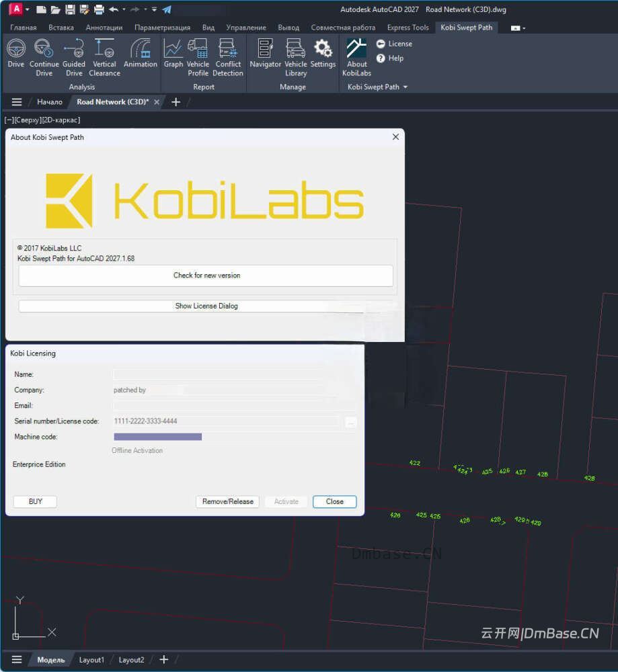Open the Управление ribbon tab
618x672 pixels.
click(x=246, y=28)
